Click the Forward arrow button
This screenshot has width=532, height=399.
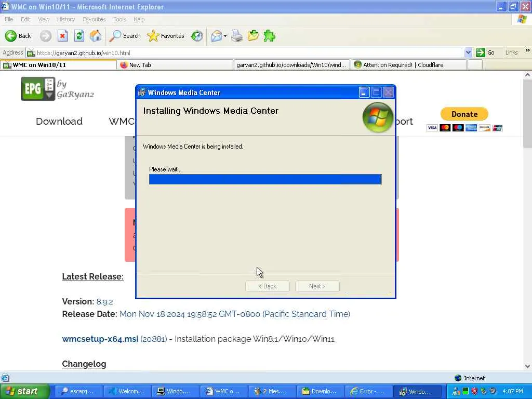(46, 36)
